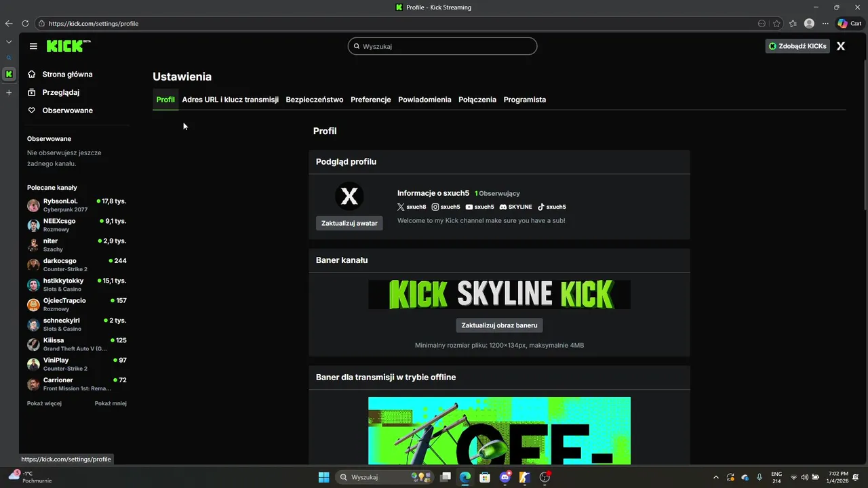
Task: Click the profile avatar X image
Action: click(349, 197)
